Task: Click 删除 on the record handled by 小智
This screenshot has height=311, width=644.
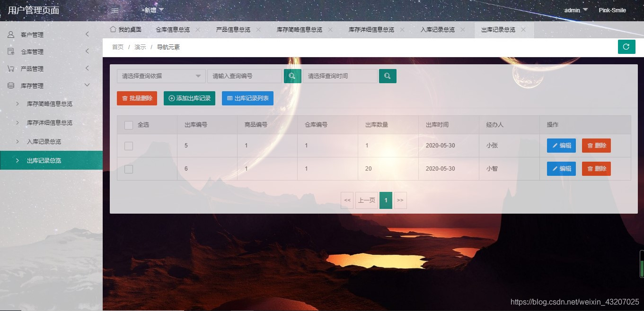Action: (596, 169)
